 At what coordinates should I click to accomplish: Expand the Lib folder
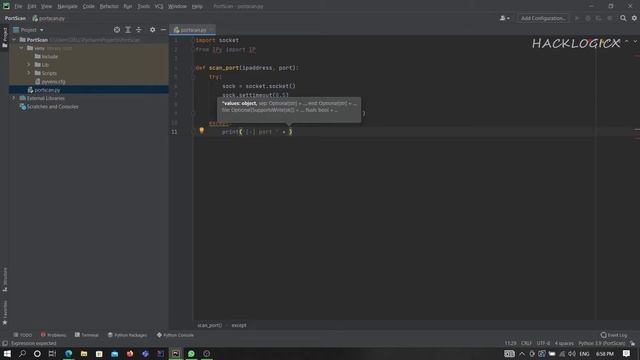(29, 64)
